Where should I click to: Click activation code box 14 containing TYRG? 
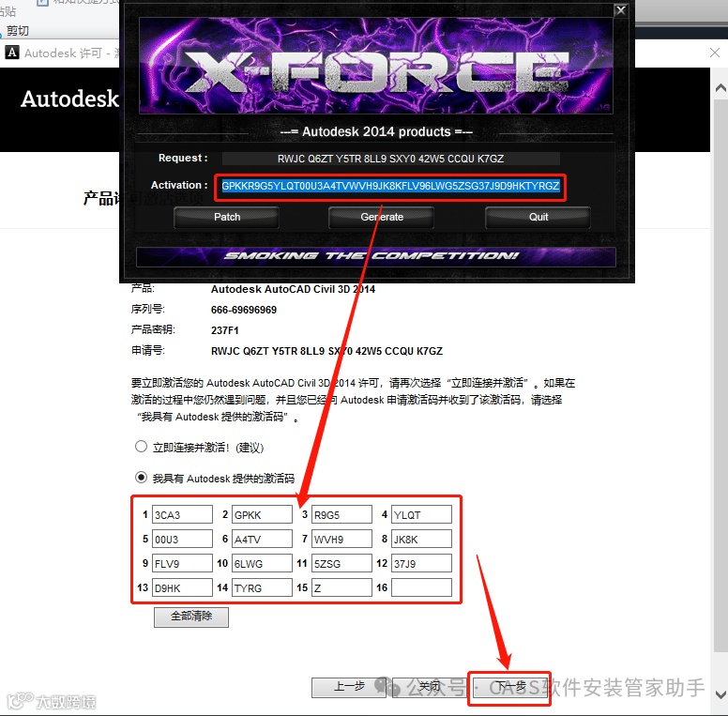(262, 587)
